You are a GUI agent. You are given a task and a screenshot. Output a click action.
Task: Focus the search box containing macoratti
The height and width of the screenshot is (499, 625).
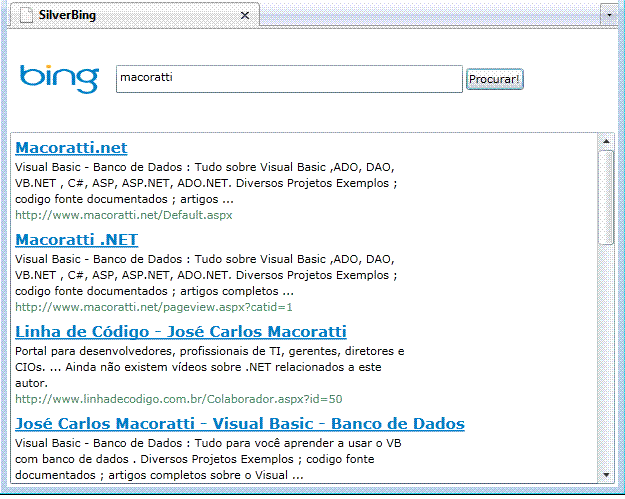289,79
